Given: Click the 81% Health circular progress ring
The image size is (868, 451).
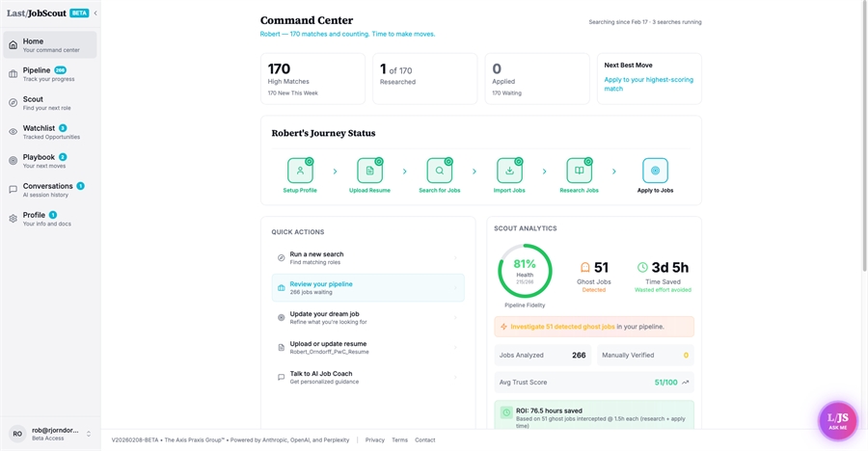Looking at the screenshot, I should pos(525,271).
